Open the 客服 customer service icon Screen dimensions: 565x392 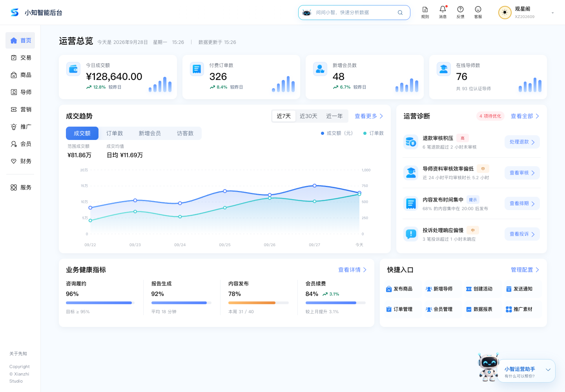point(478,12)
